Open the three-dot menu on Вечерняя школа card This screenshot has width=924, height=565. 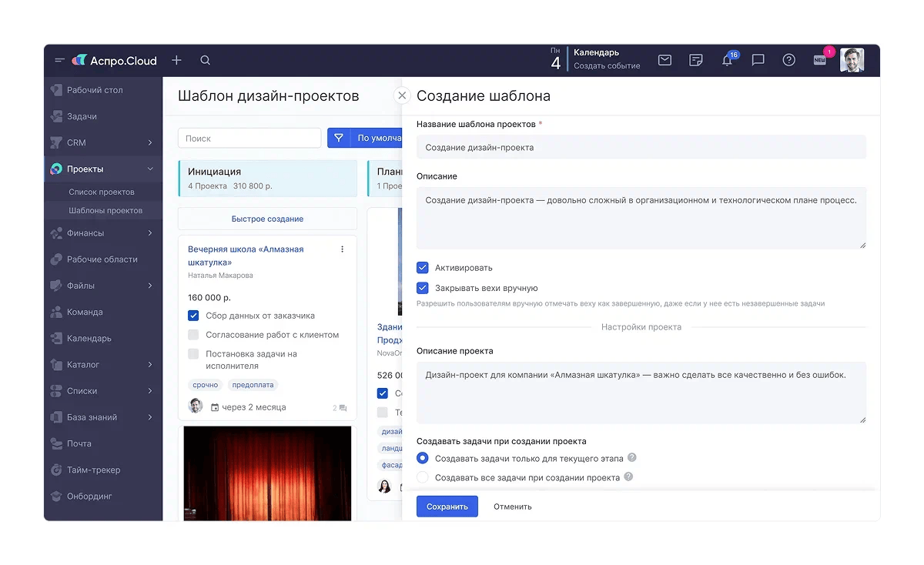coord(343,249)
